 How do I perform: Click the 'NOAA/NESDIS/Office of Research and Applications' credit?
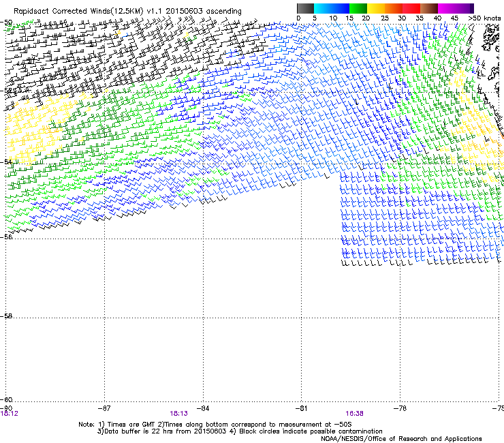point(401,439)
